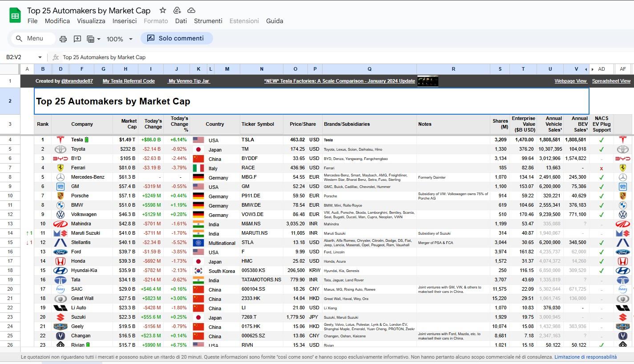
Task: Open My Tesla Referral Code link
Action: coord(129,81)
